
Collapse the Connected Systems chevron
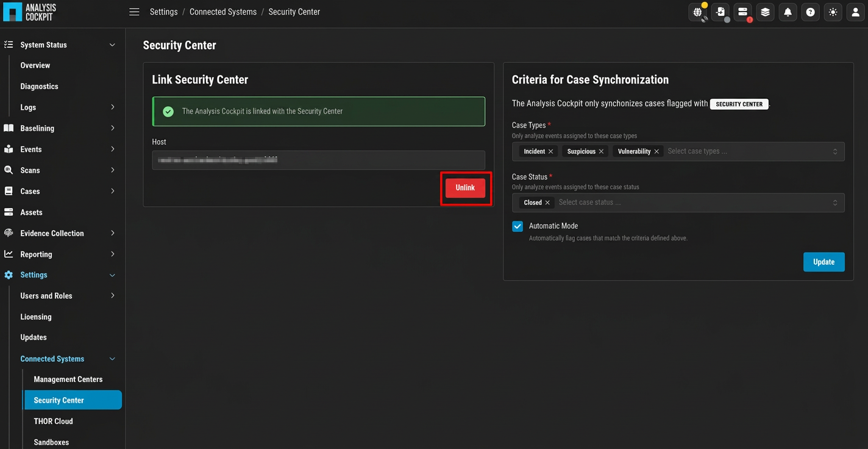pyautogui.click(x=112, y=359)
